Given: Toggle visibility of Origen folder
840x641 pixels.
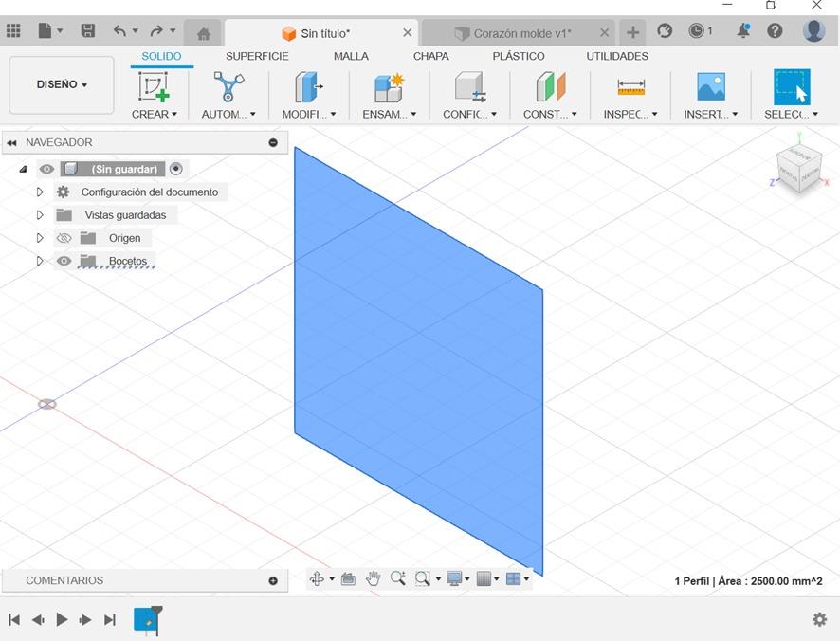Looking at the screenshot, I should pos(64,238).
